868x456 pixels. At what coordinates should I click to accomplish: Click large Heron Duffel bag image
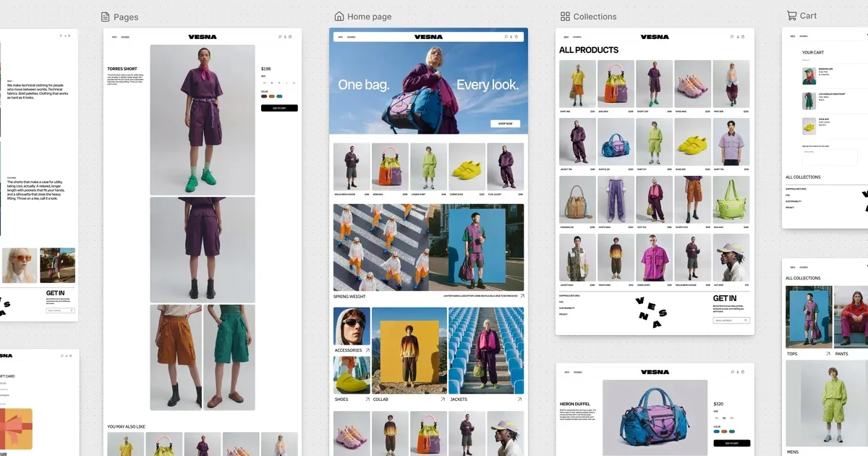655,418
